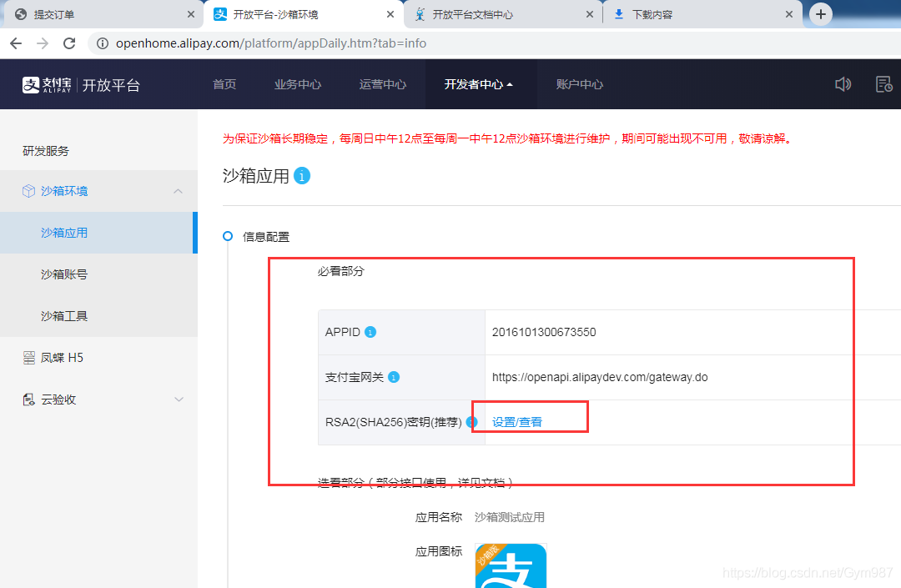The width and height of the screenshot is (901, 588).
Task: Open 账户中心 in the top navigation
Action: 579,84
